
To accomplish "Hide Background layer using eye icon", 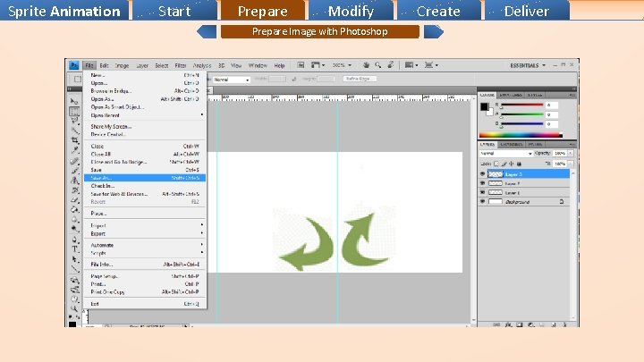I will [x=483, y=201].
